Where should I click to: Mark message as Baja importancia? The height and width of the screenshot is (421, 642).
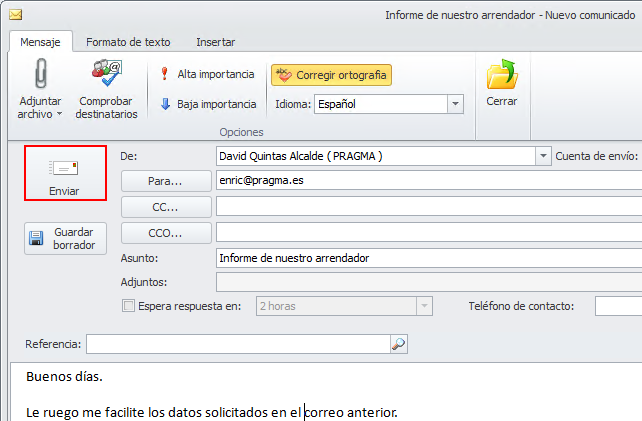click(x=208, y=104)
